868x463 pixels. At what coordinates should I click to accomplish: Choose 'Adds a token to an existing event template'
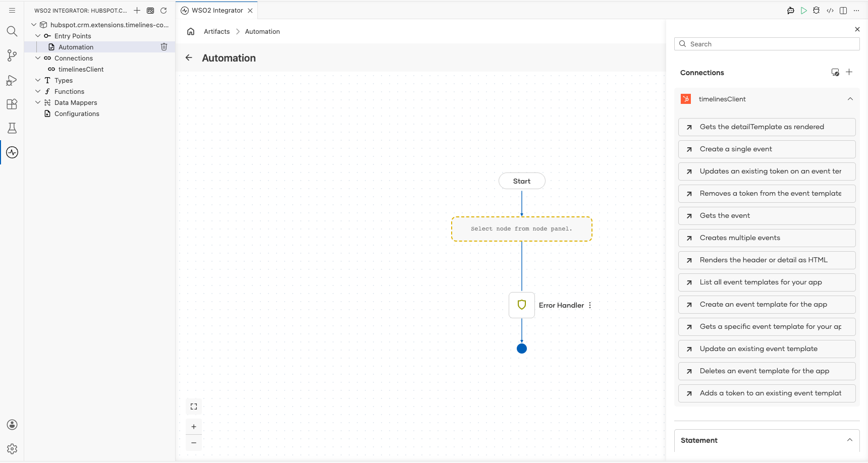(x=767, y=393)
